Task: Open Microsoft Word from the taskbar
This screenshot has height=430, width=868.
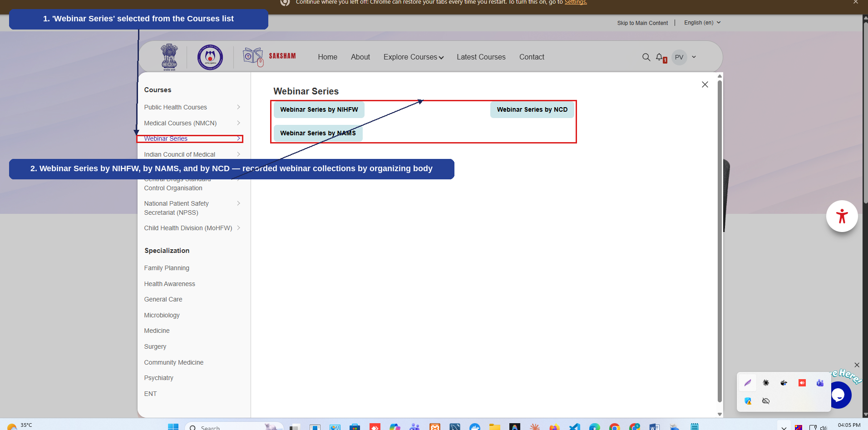Action: tap(654, 427)
